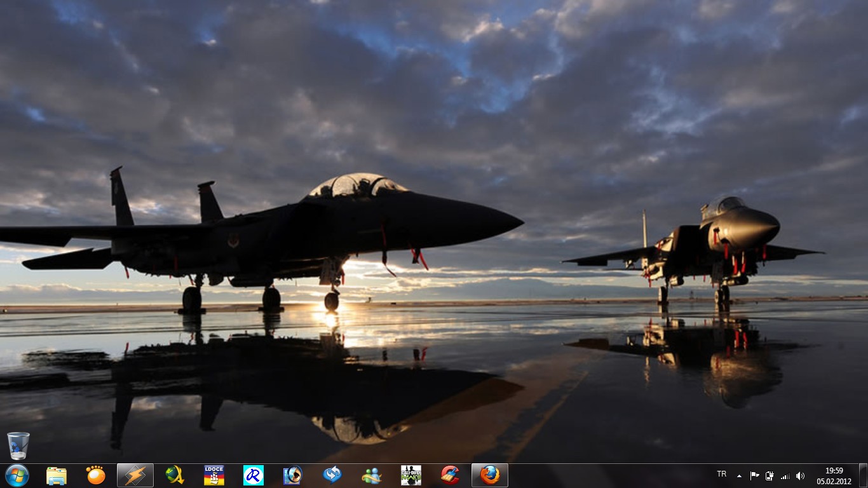The width and height of the screenshot is (868, 488).
Task: Check the power plug battery status
Action: pyautogui.click(x=770, y=476)
